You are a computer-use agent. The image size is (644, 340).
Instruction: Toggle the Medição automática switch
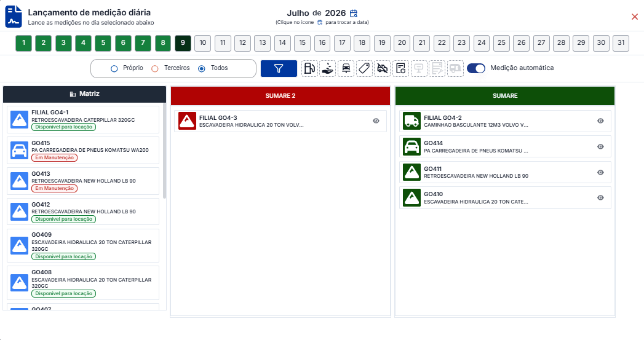coord(476,68)
